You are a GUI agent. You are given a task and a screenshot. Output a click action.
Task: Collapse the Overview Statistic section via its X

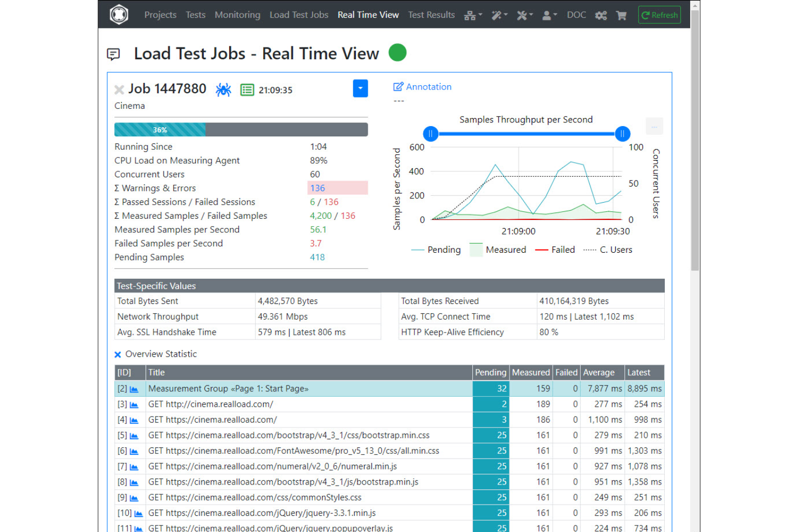tap(118, 354)
